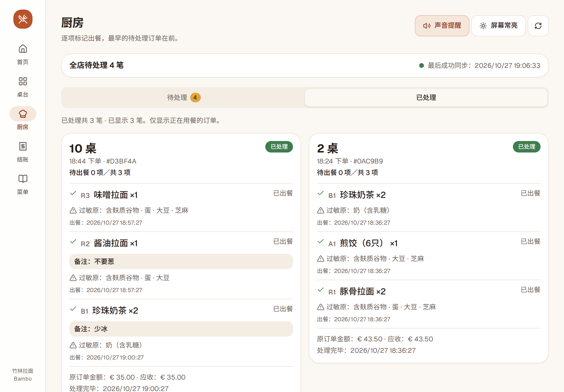Click checkmark beside 豚骨拉面 ×2
The image size is (564, 392).
tap(320, 290)
